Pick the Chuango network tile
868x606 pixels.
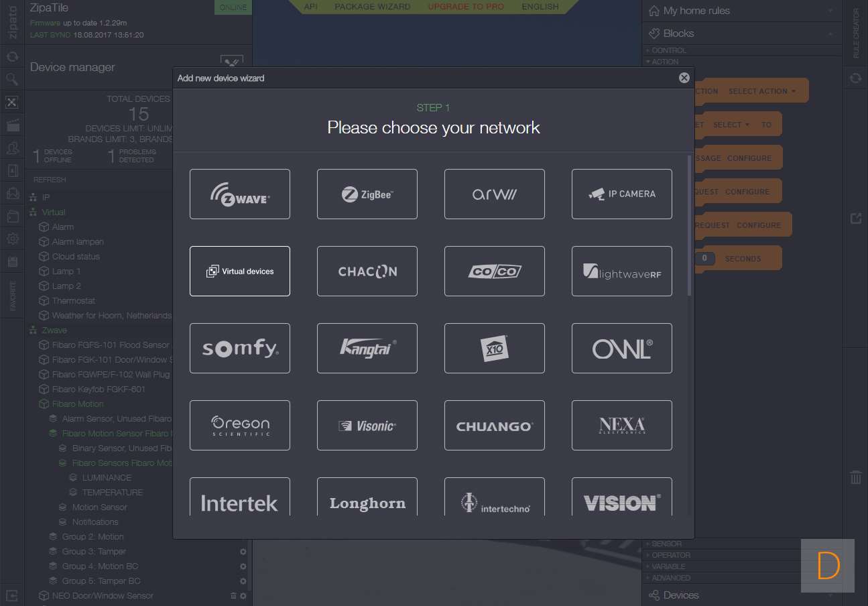[495, 425]
